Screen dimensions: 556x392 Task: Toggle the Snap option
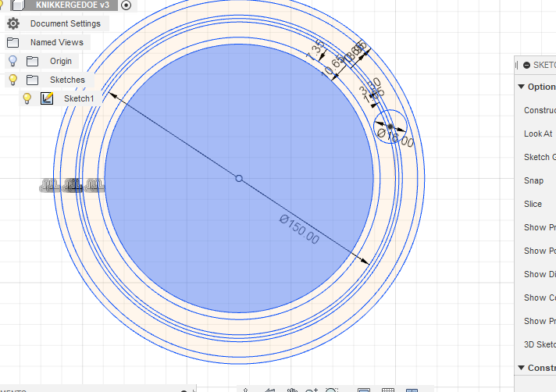(533, 180)
